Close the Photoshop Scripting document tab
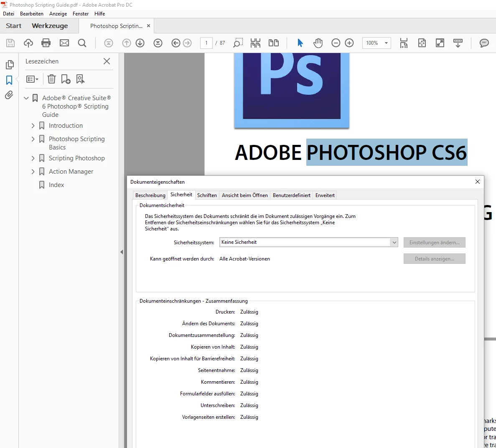This screenshot has height=448, width=496. coord(148,25)
